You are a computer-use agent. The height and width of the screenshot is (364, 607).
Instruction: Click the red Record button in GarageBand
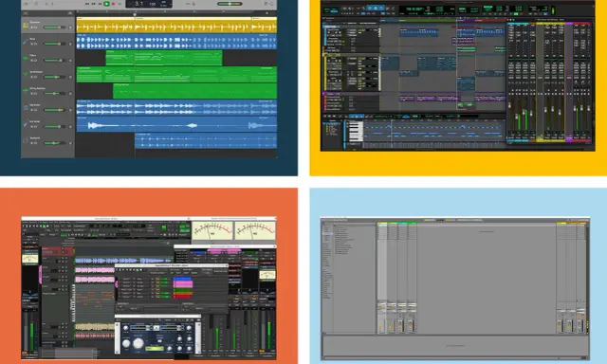click(x=114, y=4)
